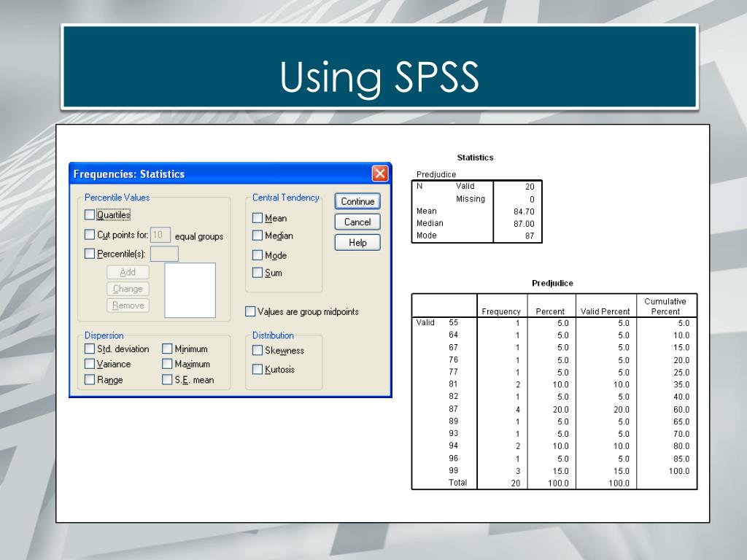Enable the Quartiles checkbox
Viewport: 747px width, 560px height.
[x=90, y=215]
